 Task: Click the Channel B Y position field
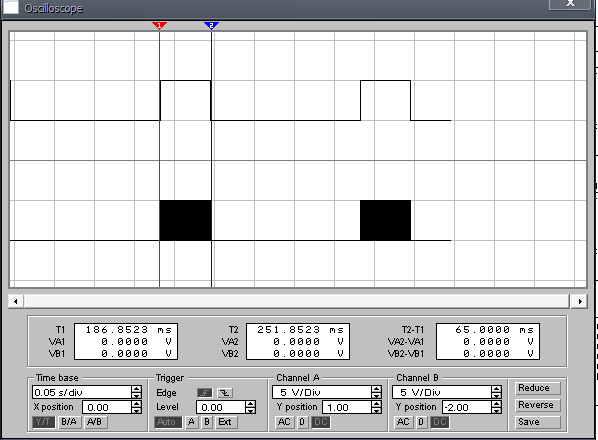466,407
